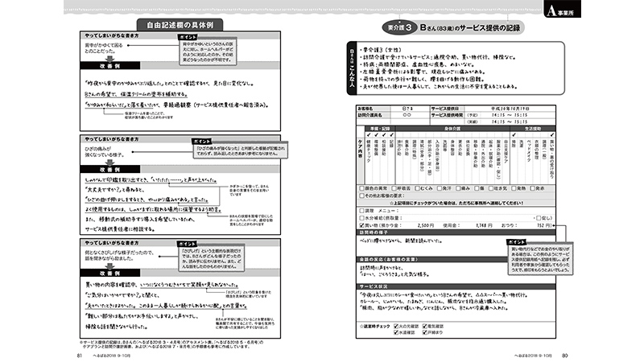This screenshot has height=362, width=644.
Task: Check the 顔色の異常 checkbox
Action: tap(361, 188)
